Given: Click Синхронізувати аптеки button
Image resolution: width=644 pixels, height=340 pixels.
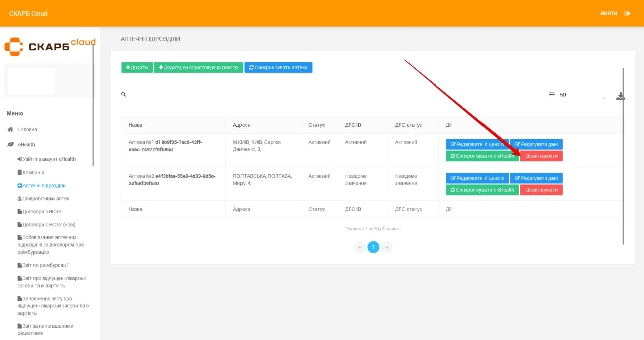Looking at the screenshot, I should [x=278, y=68].
